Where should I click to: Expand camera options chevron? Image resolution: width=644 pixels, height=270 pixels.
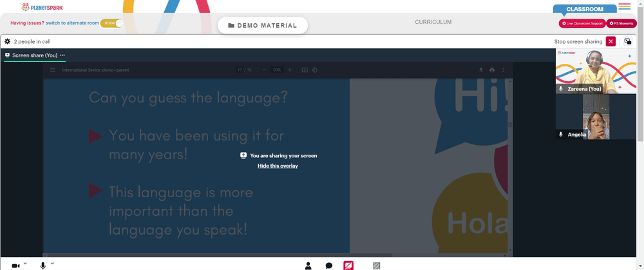click(25, 264)
